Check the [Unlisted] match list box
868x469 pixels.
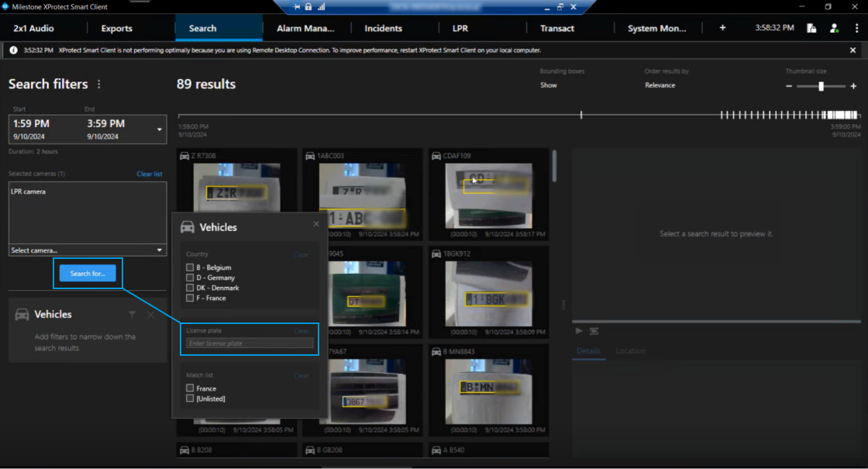[x=190, y=398]
